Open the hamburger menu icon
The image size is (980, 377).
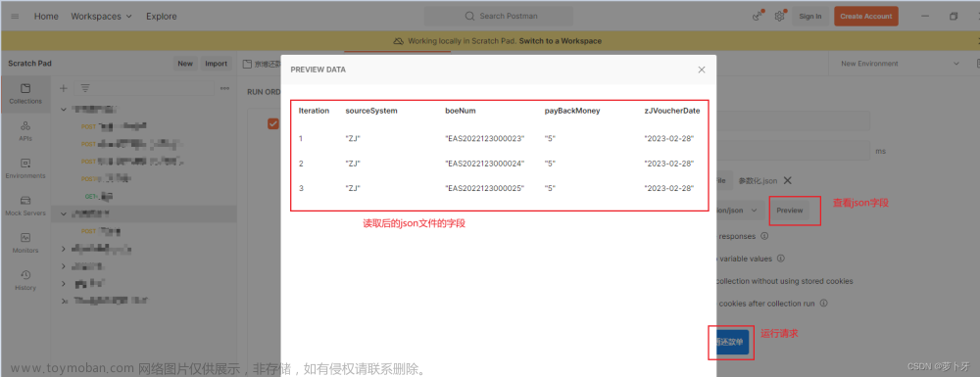click(15, 17)
